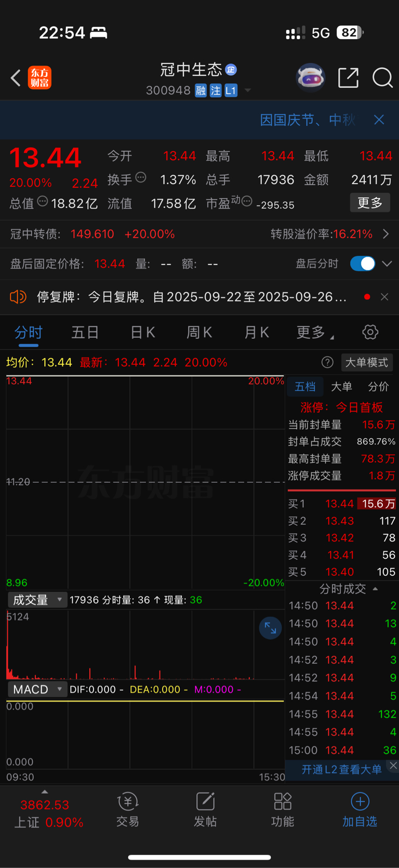Open the 停复牌 announcement text
Viewport: 399px width, 868px height.
coord(192,297)
